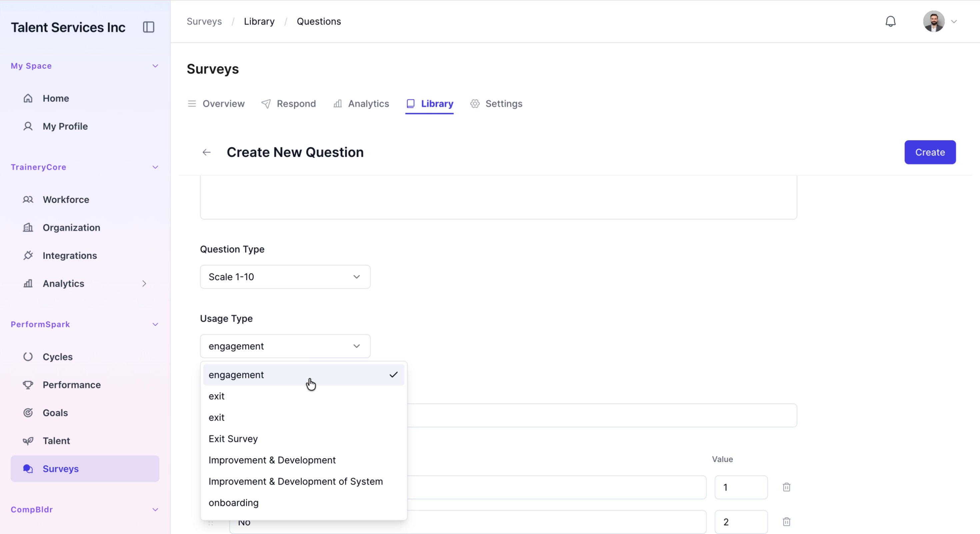Click the Create button

point(930,152)
